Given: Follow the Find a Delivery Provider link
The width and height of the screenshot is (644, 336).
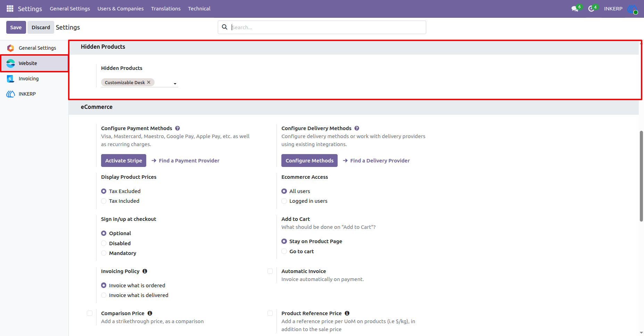Looking at the screenshot, I should 376,161.
